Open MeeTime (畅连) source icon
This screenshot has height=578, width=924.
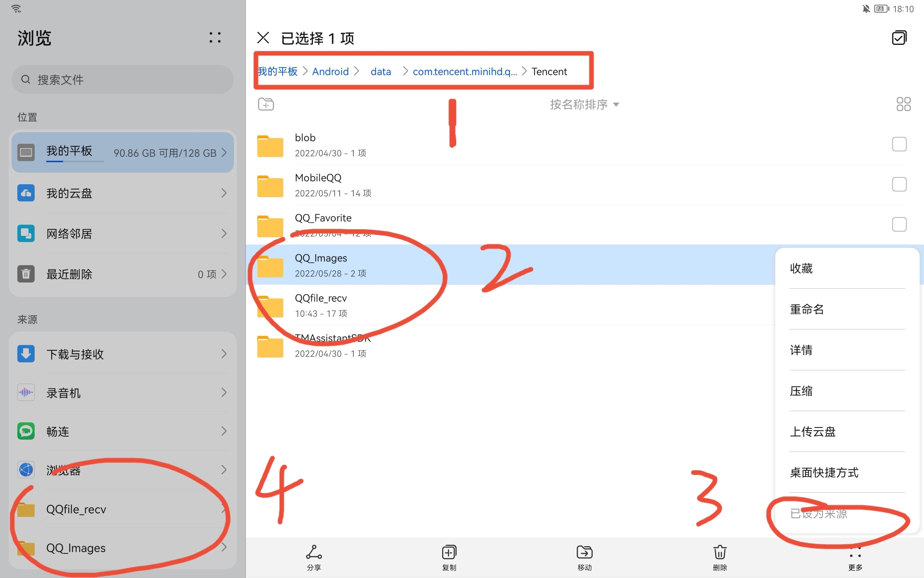point(26,431)
